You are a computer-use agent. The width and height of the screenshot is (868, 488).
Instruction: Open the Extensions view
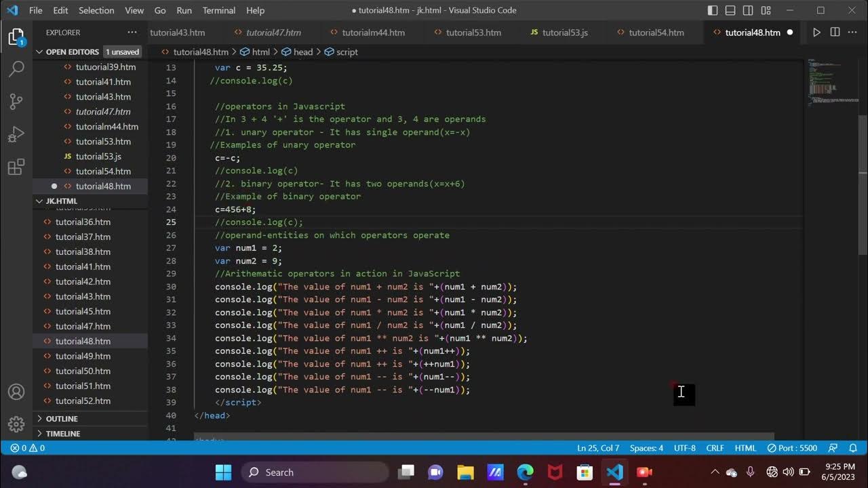tap(16, 167)
